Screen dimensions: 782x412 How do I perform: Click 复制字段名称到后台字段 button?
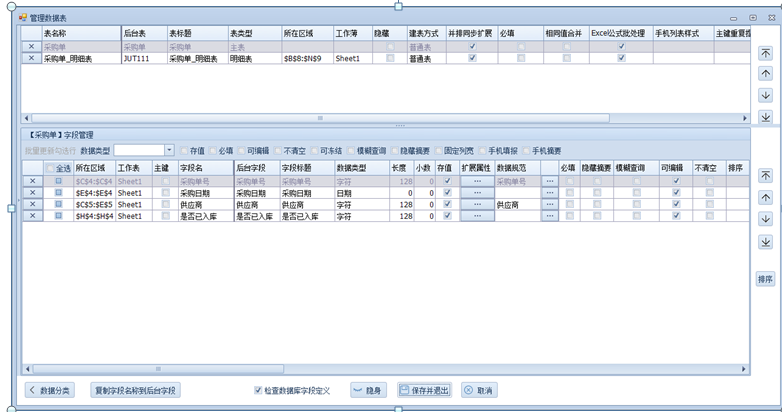click(135, 390)
